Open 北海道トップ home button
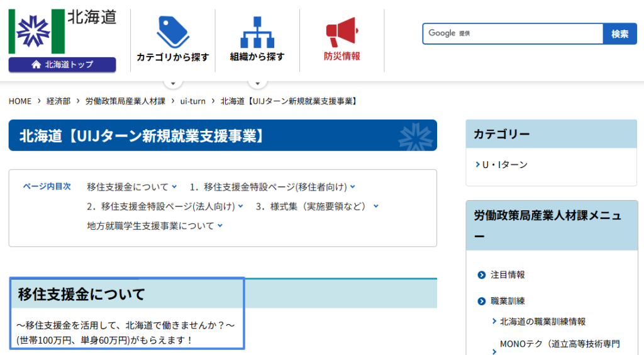644x355 pixels. 62,64
